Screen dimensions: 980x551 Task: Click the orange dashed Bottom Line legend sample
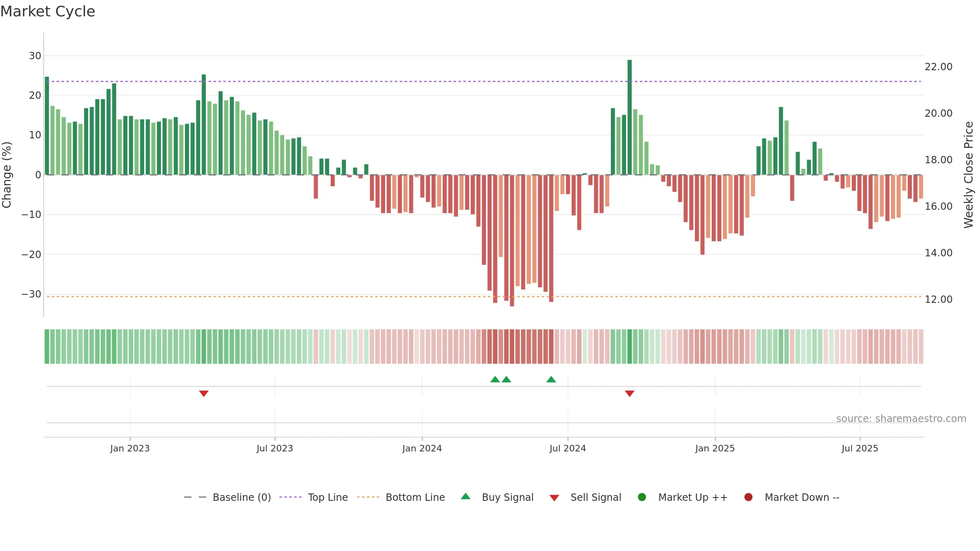tap(368, 497)
